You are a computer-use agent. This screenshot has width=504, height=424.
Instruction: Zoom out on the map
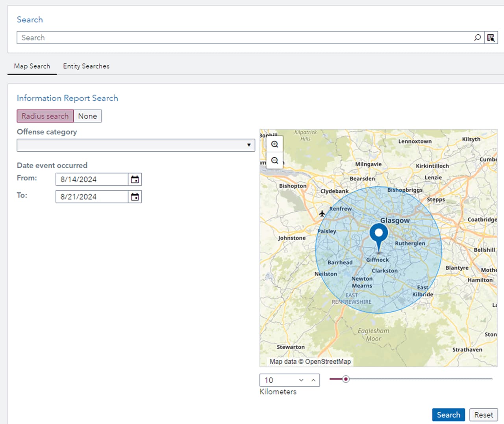tap(274, 160)
